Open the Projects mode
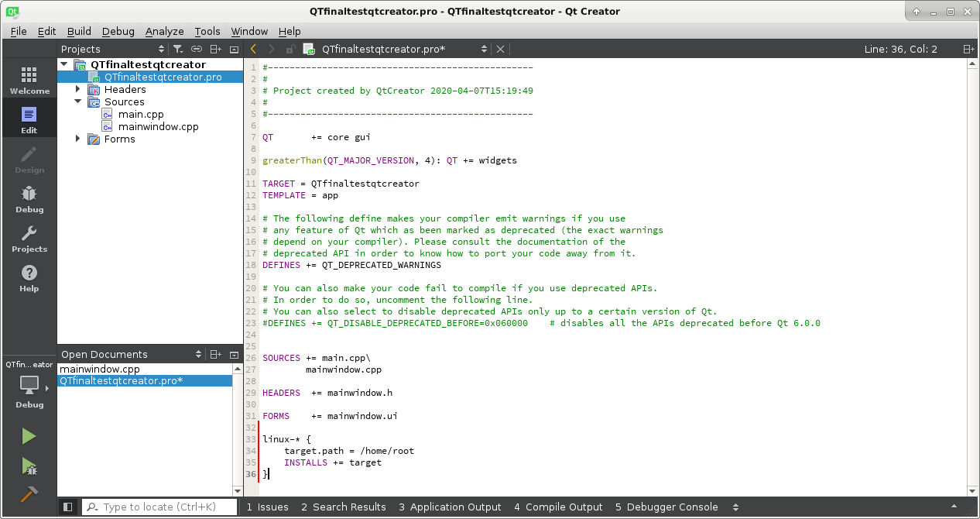 [x=29, y=238]
